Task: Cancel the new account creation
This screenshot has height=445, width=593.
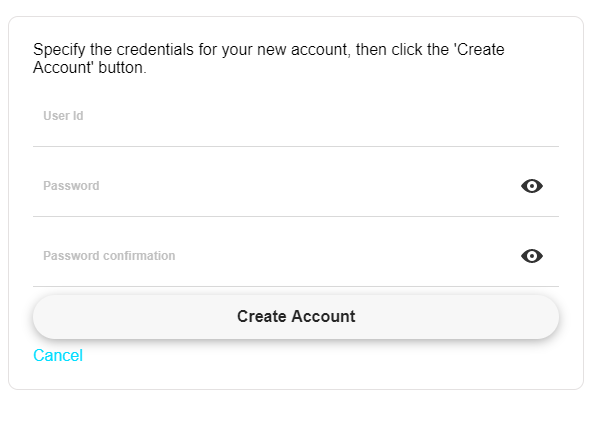Action: click(58, 355)
